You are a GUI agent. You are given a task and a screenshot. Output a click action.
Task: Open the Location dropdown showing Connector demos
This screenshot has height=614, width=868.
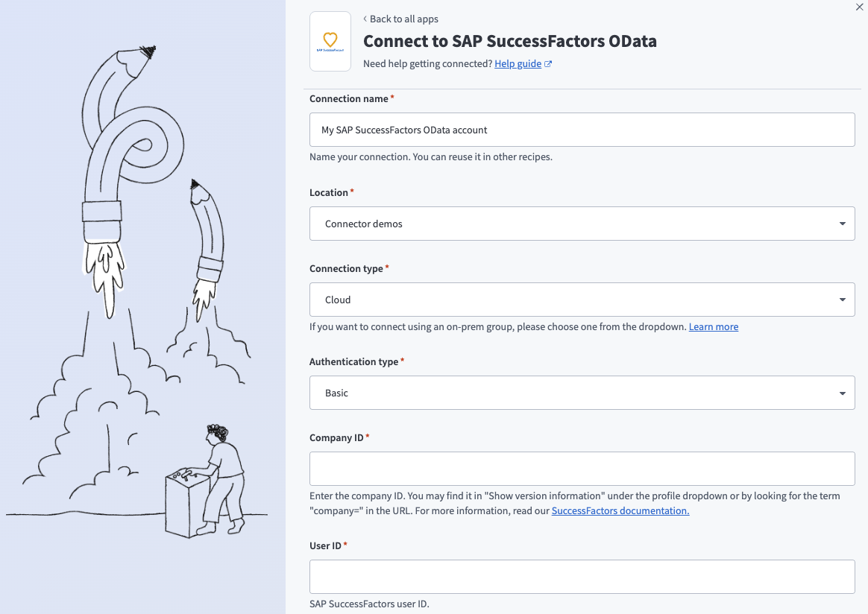[x=582, y=223]
